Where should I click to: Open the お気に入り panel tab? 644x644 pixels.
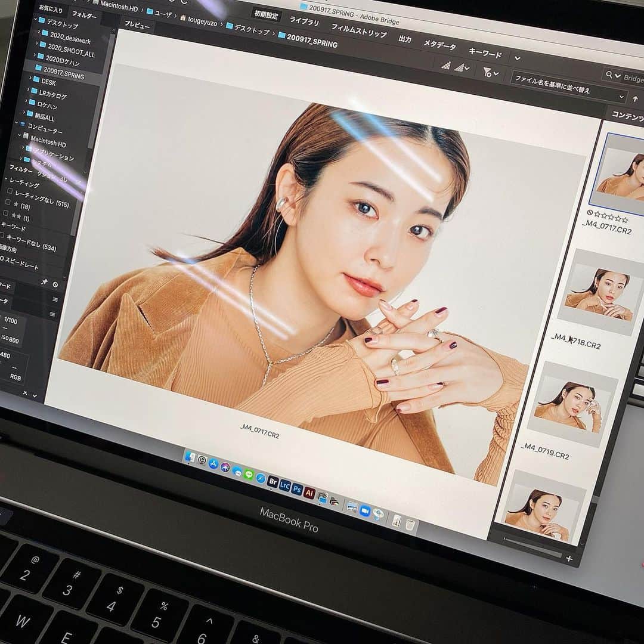click(x=50, y=8)
